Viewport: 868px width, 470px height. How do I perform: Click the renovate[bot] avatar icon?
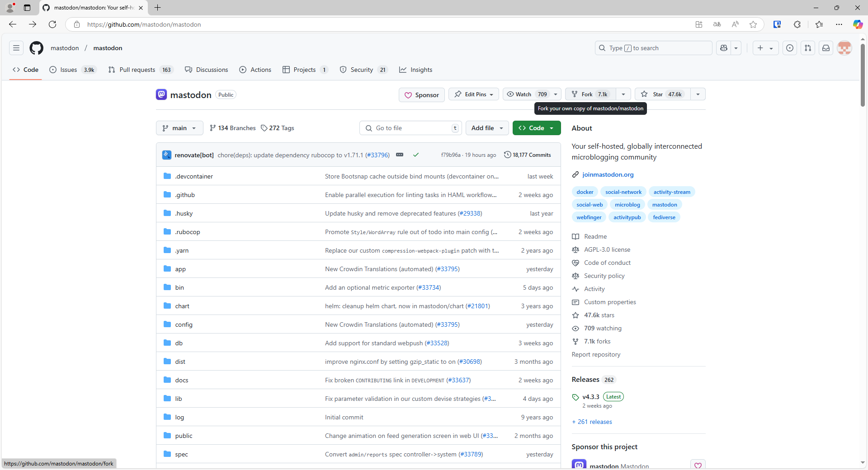[167, 155]
